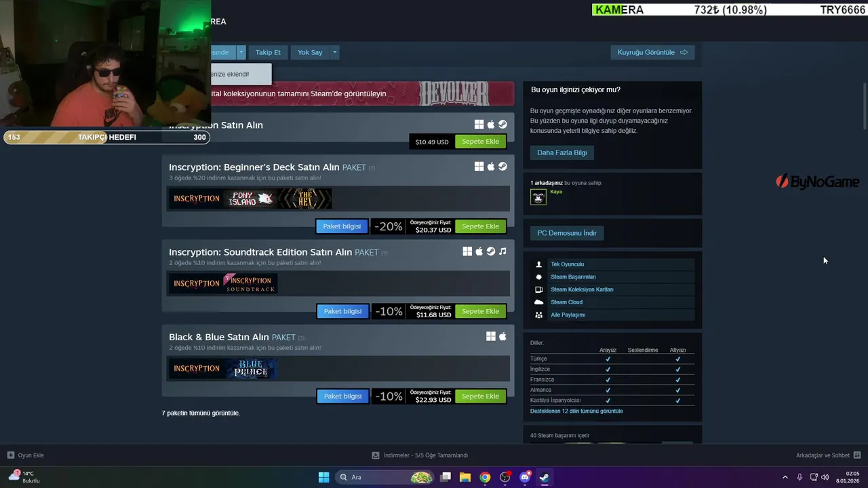This screenshot has width=868, height=488.
Task: Click the Oyun Ekle plus icon
Action: (11, 455)
